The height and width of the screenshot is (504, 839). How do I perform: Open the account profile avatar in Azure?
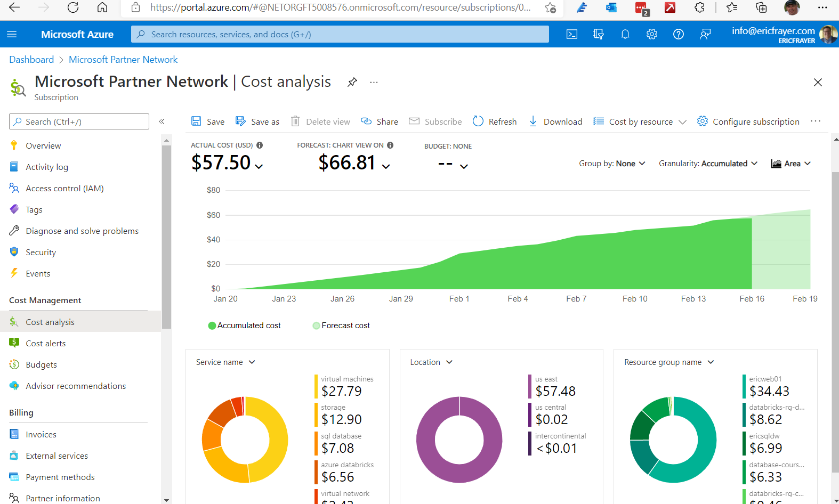[x=828, y=34]
